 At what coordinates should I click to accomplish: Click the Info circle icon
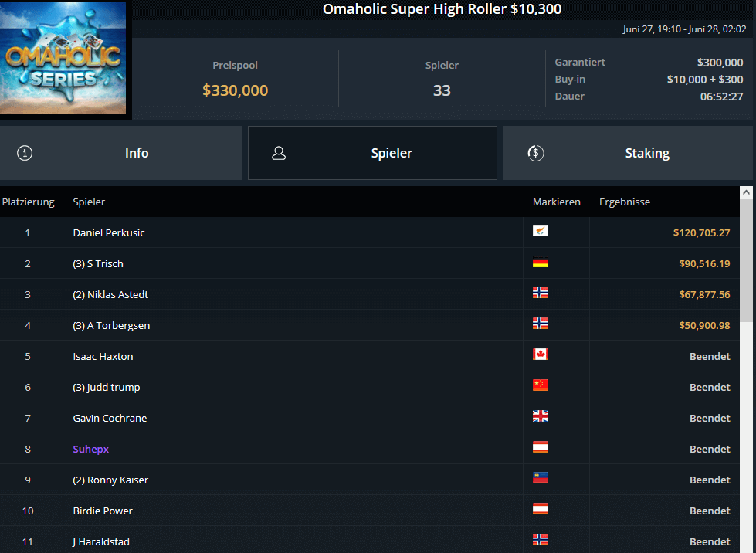[25, 153]
